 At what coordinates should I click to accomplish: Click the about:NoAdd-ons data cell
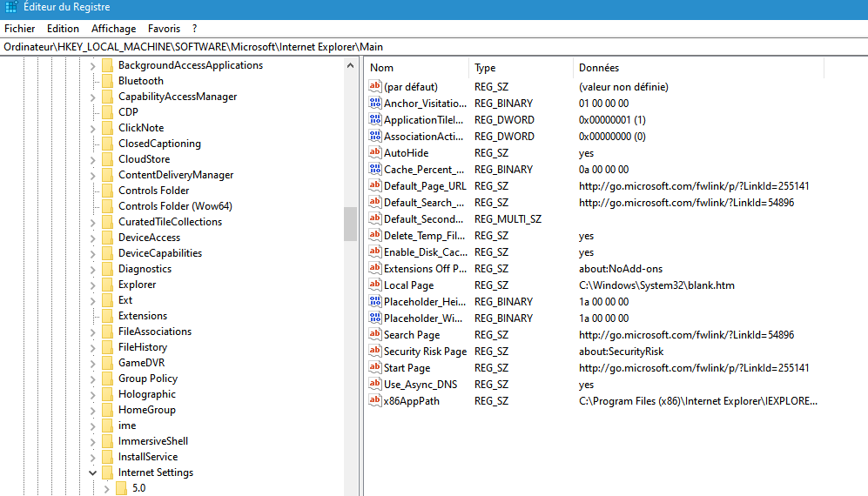(621, 269)
